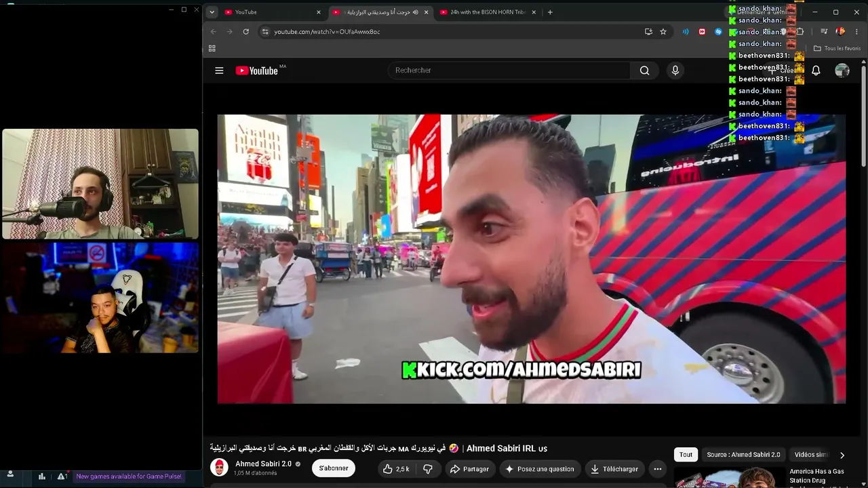Screen dimensions: 868x488
Task: Click Posez une question button
Action: tap(540, 469)
